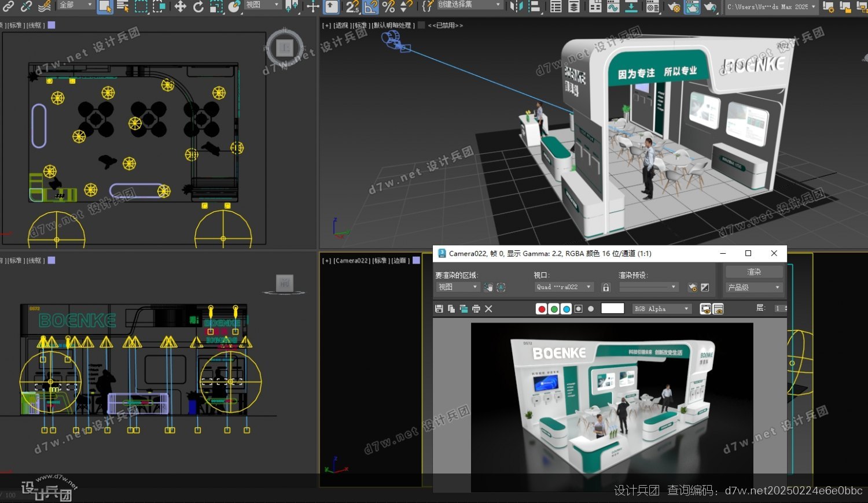868x503 pixels.
Task: Click the Edit Region hand icon
Action: [488, 287]
